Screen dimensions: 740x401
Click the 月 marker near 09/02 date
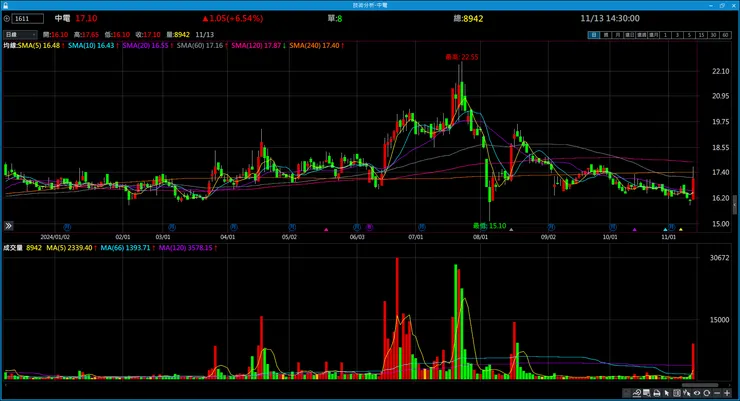[x=551, y=227]
